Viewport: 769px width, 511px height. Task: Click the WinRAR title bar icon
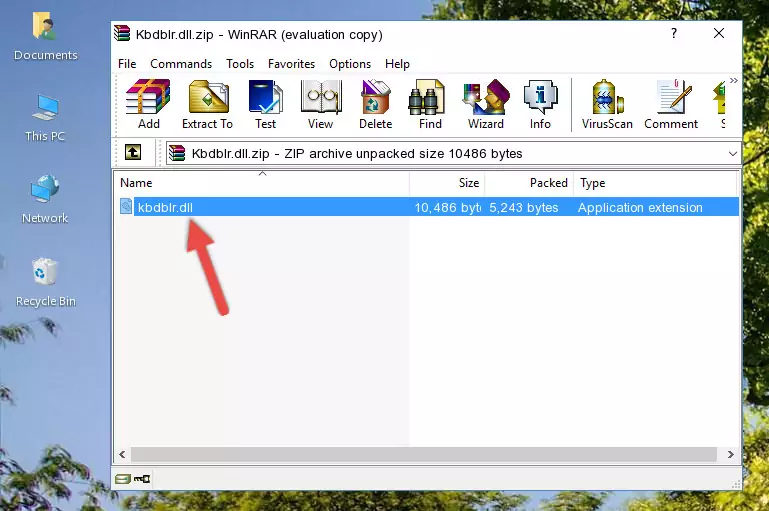click(x=122, y=33)
